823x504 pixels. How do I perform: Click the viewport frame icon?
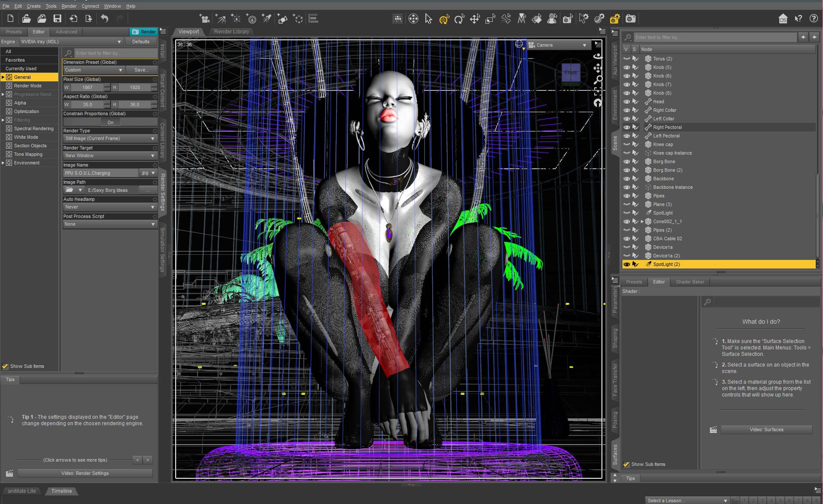tap(598, 91)
